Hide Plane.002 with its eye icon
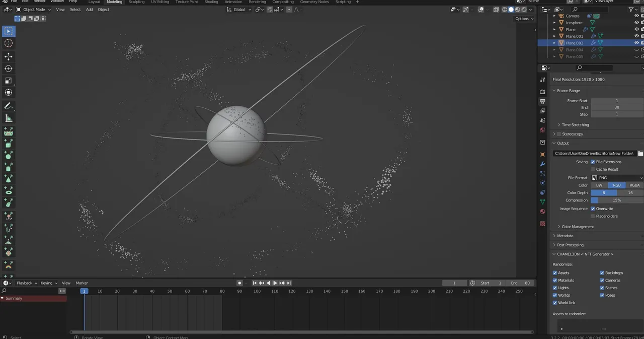This screenshot has width=644, height=339. 636,43
